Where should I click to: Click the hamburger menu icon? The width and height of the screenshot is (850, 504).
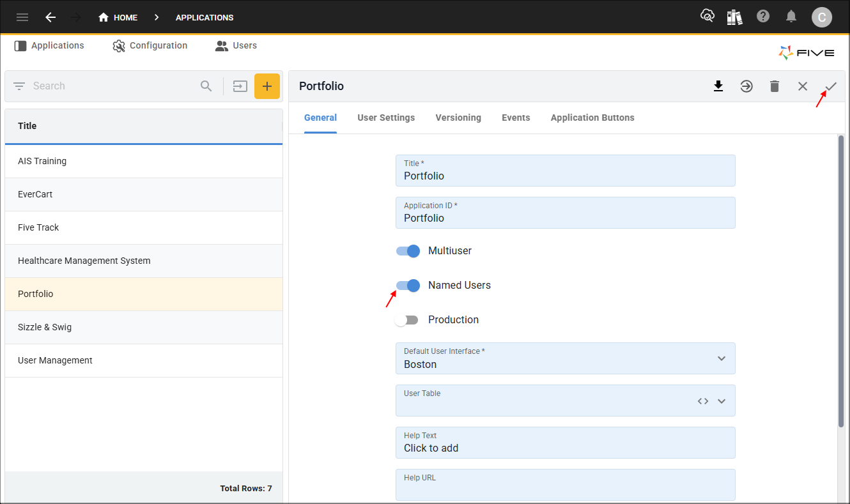tap(22, 17)
